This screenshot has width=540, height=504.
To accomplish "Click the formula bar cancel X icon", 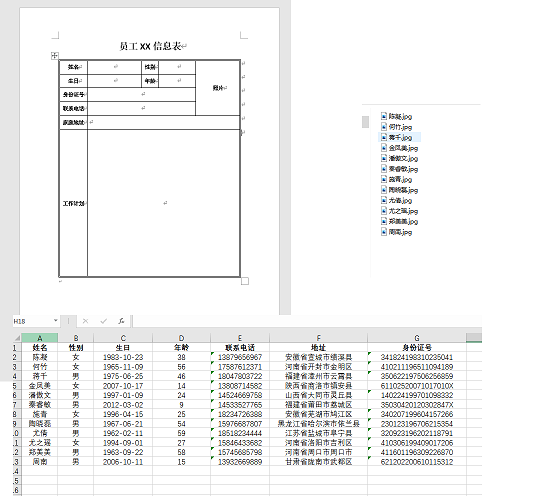I will (85, 321).
